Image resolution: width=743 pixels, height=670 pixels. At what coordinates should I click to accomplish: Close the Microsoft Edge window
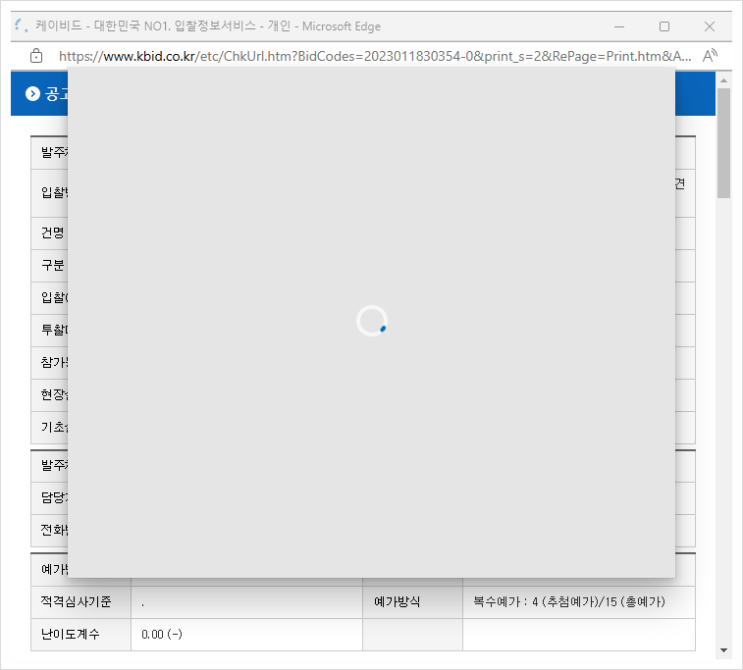709,27
